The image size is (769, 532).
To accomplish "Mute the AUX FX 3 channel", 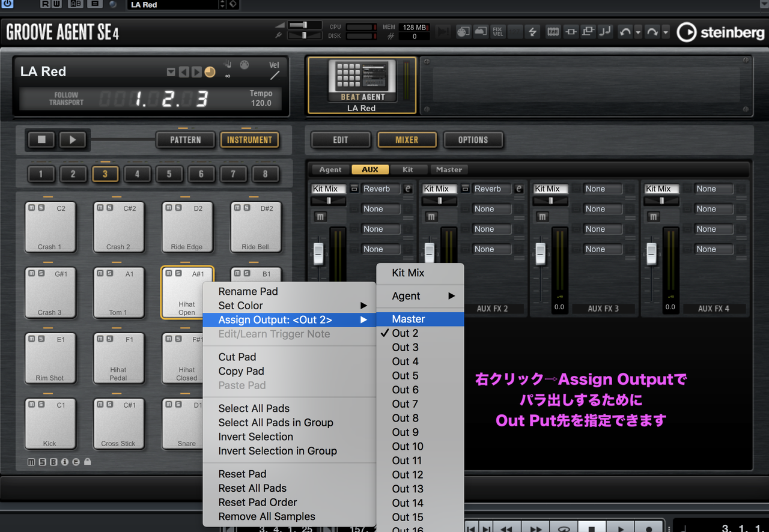I will (x=543, y=217).
